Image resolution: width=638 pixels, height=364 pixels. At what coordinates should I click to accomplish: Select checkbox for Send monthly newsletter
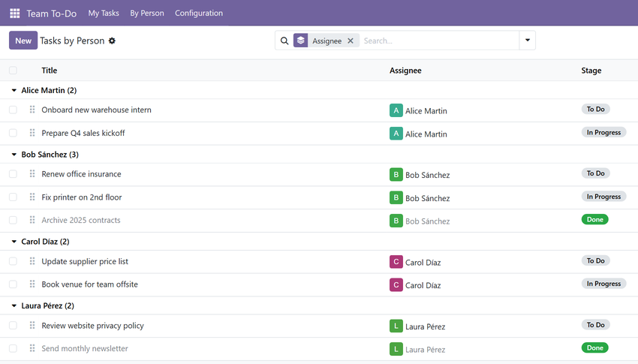(x=13, y=348)
